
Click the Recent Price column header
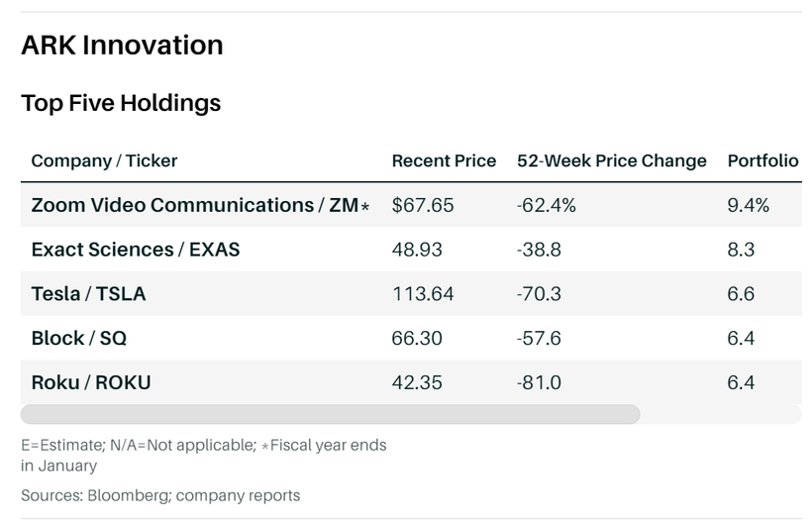click(444, 160)
